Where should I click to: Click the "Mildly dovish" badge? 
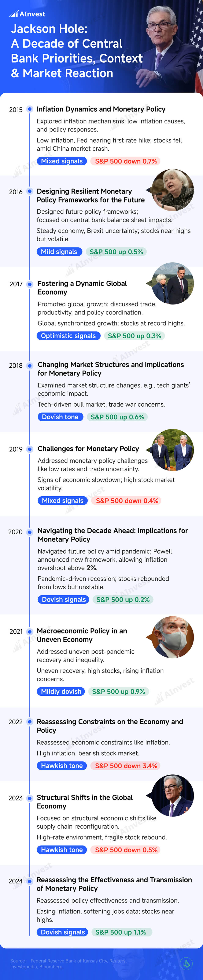pyautogui.click(x=61, y=692)
